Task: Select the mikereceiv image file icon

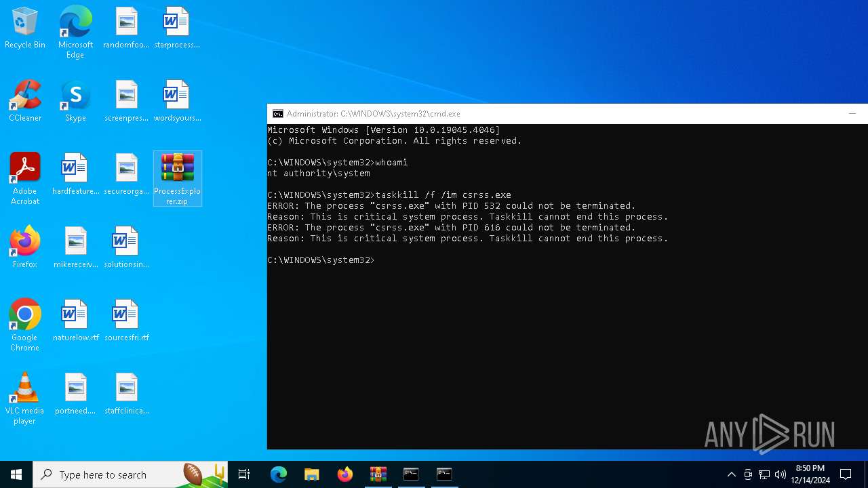Action: point(75,248)
